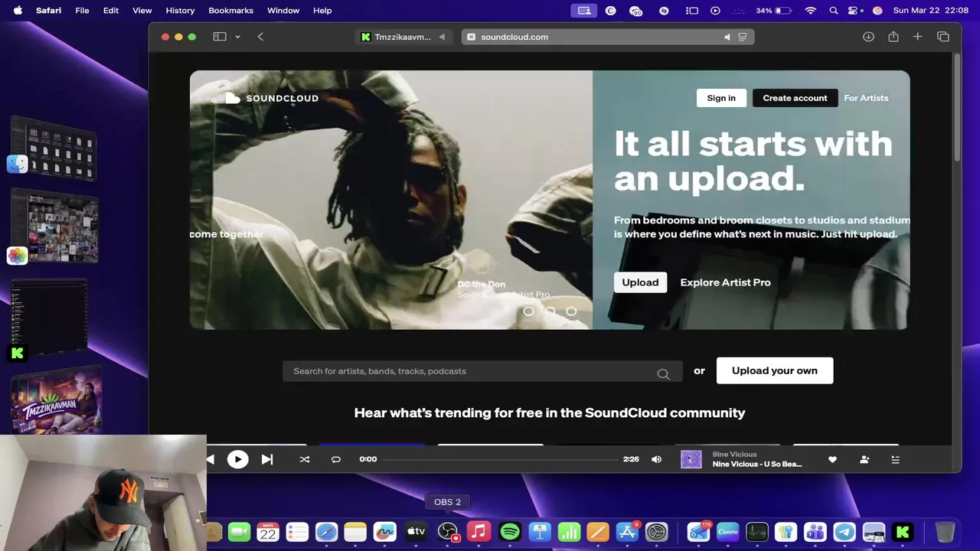Open the Safari menu in the menu bar

point(48,11)
